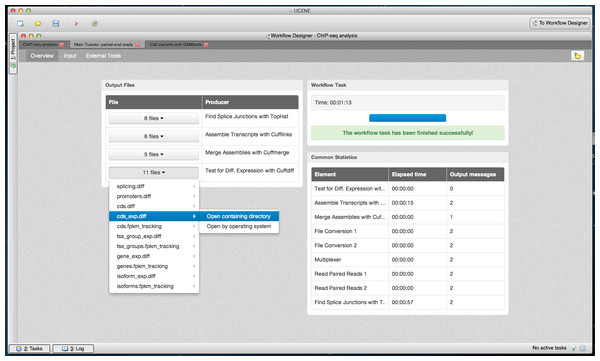This screenshot has width=600, height=361.
Task: Open file with the yellow folder icon
Action: pyautogui.click(x=38, y=24)
